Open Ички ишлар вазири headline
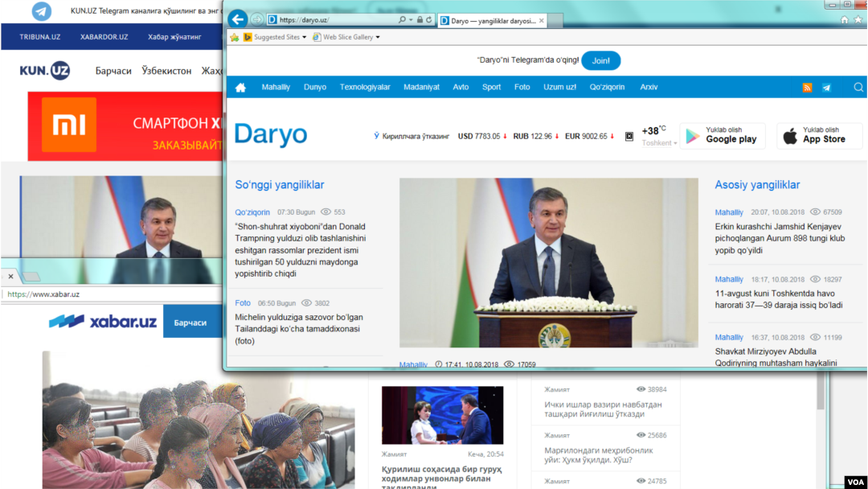868x489 pixels. (x=603, y=409)
